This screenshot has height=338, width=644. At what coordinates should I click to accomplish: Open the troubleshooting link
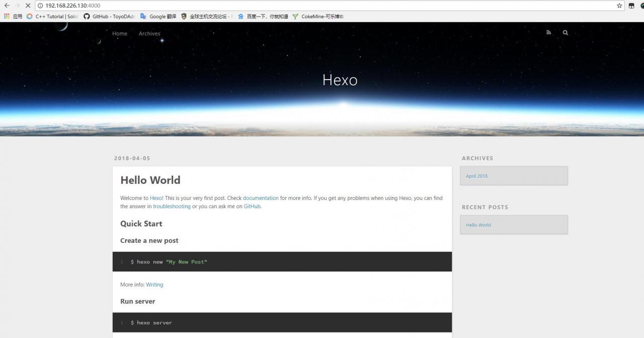(172, 206)
